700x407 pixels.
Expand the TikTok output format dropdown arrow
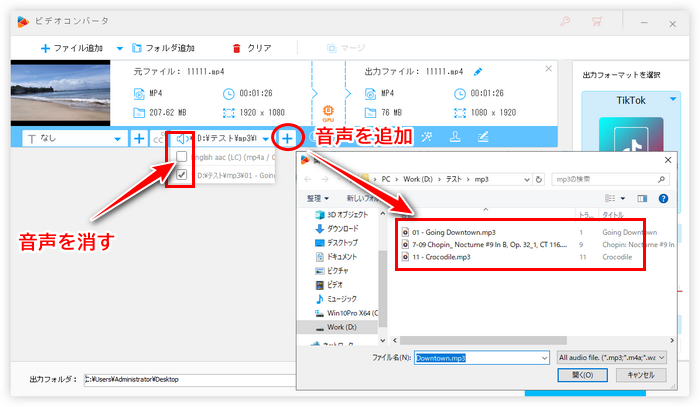click(x=673, y=100)
